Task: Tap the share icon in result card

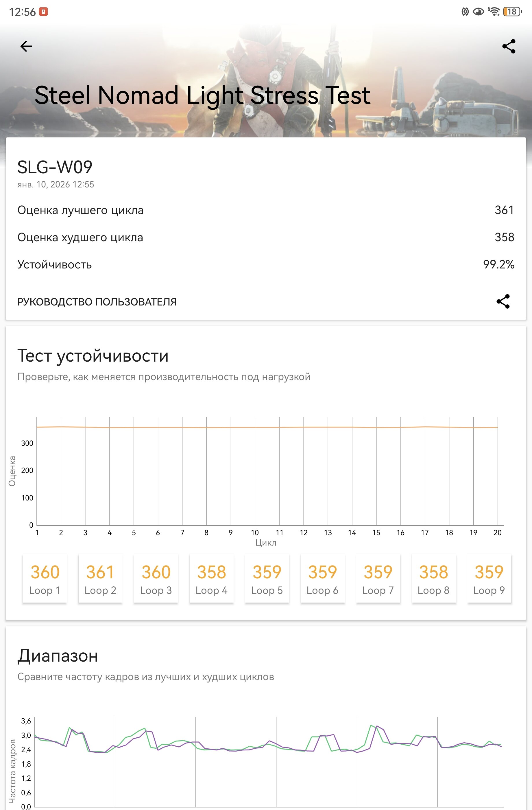Action: pyautogui.click(x=503, y=301)
